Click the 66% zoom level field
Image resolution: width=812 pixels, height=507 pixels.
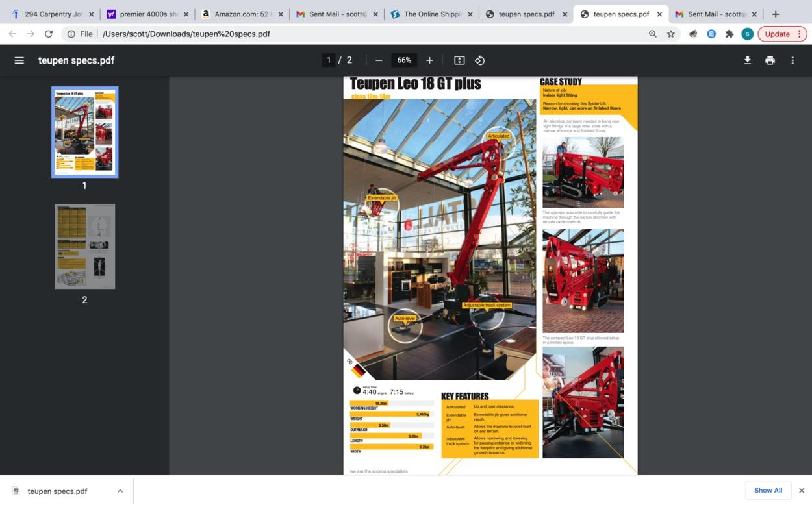404,60
